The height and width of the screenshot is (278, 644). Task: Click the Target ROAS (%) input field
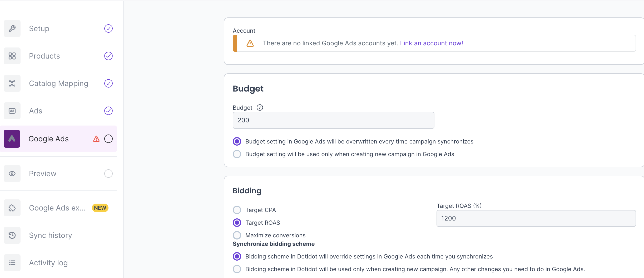coord(536,218)
